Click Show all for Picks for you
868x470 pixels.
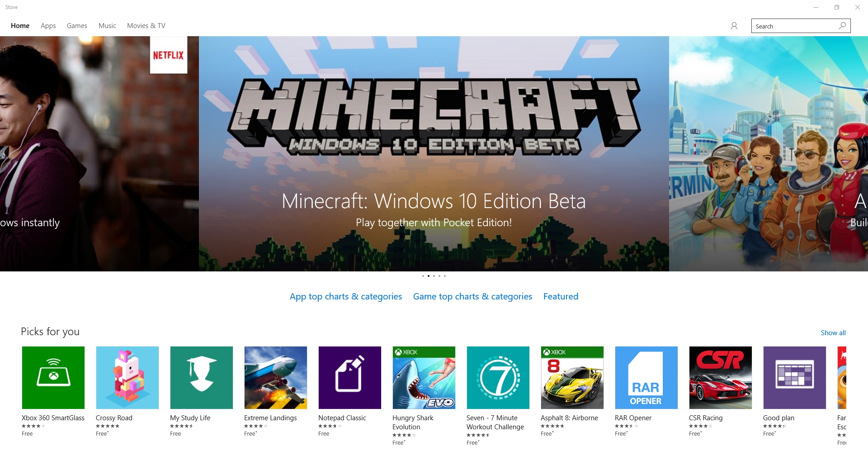(x=833, y=333)
